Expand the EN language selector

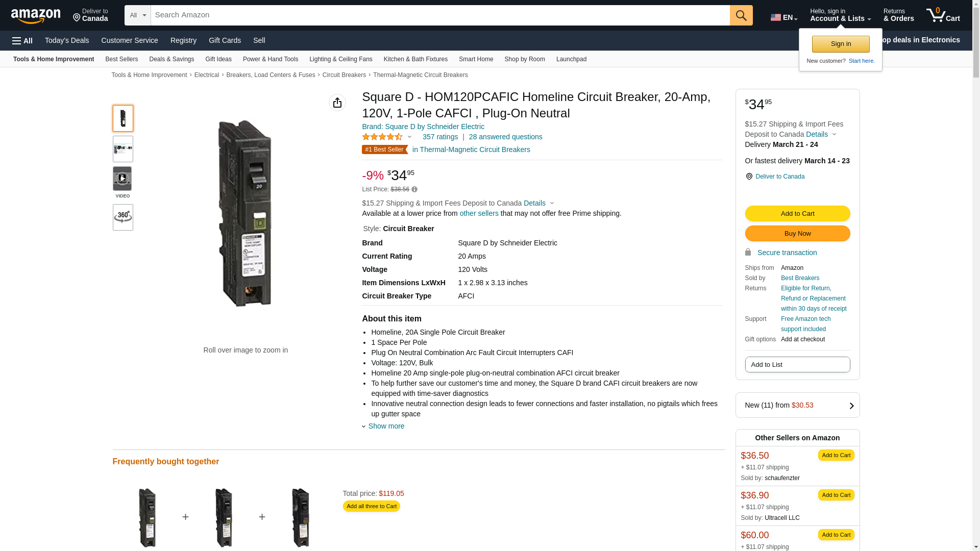[x=784, y=17]
